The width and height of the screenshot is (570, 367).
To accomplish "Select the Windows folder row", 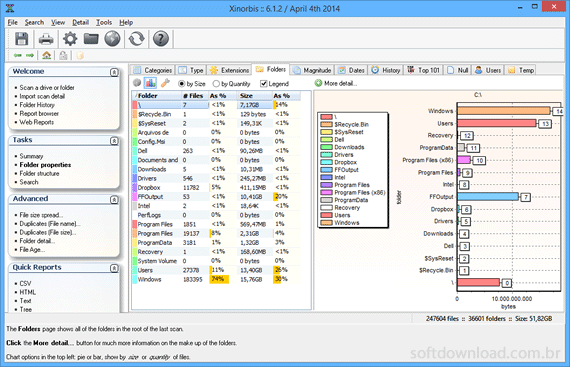I will click(216, 279).
